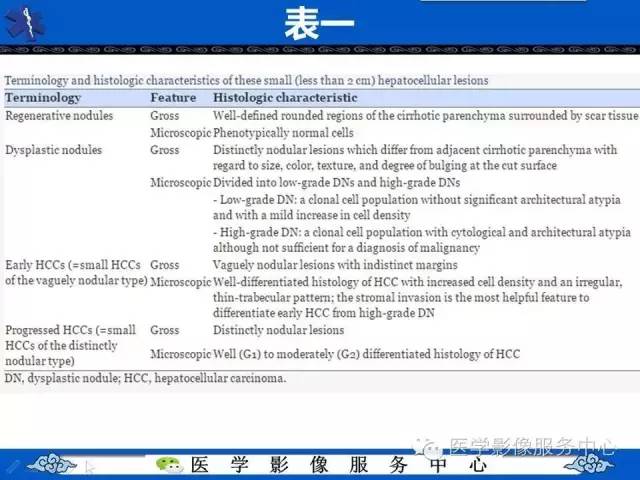Image resolution: width=640 pixels, height=480 pixels.
Task: Click the Progressed HCCs terminology cell
Action: tap(70, 345)
